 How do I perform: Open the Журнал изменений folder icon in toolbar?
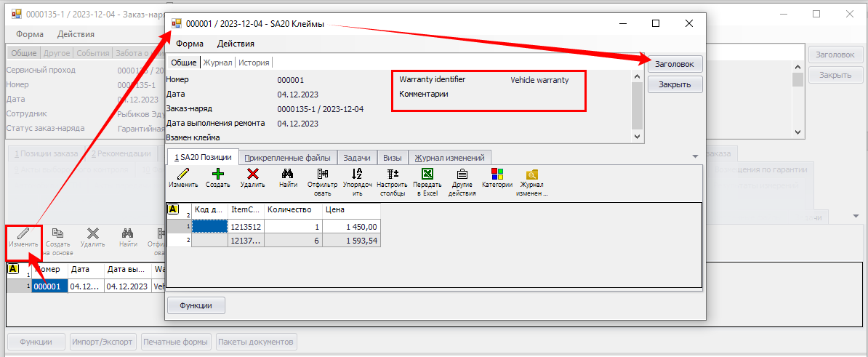[x=532, y=174]
